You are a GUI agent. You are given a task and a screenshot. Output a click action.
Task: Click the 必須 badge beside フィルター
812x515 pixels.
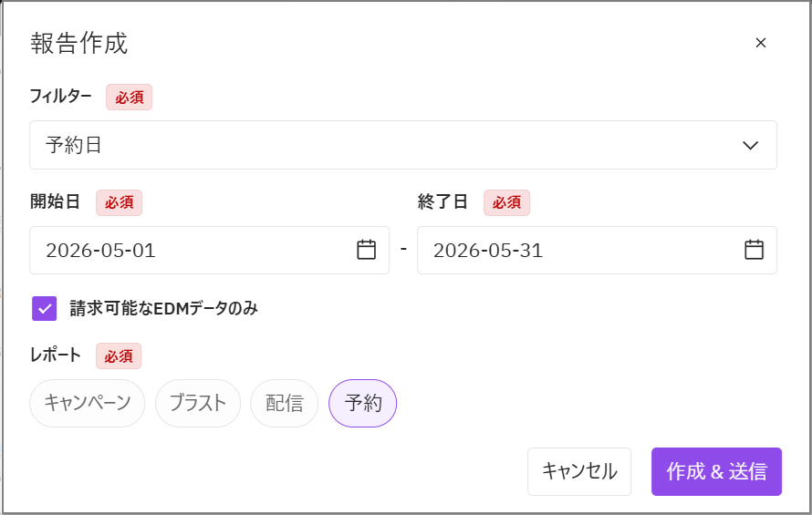pyautogui.click(x=129, y=98)
